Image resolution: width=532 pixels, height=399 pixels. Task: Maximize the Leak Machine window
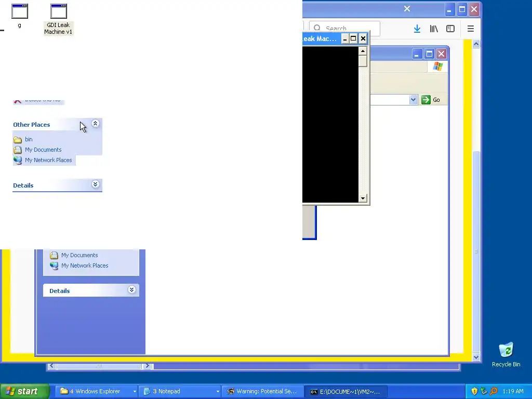(x=353, y=38)
